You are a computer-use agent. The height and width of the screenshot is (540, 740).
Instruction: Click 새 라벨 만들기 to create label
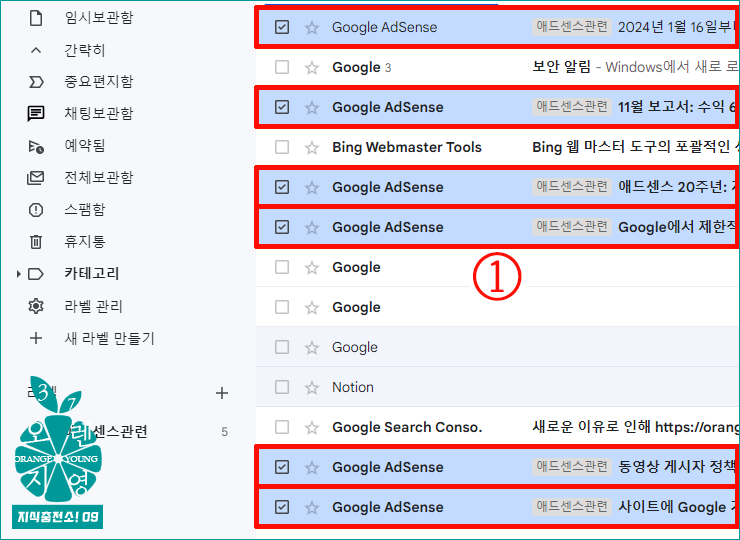pos(109,338)
